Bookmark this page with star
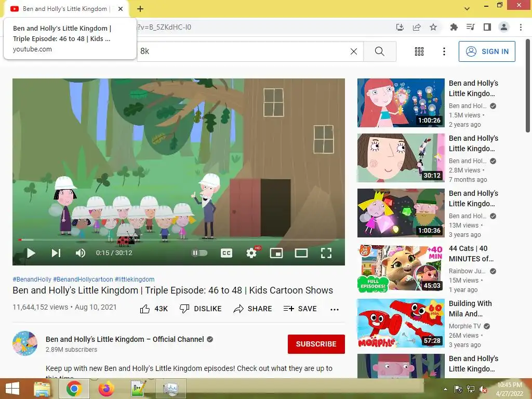 (433, 27)
